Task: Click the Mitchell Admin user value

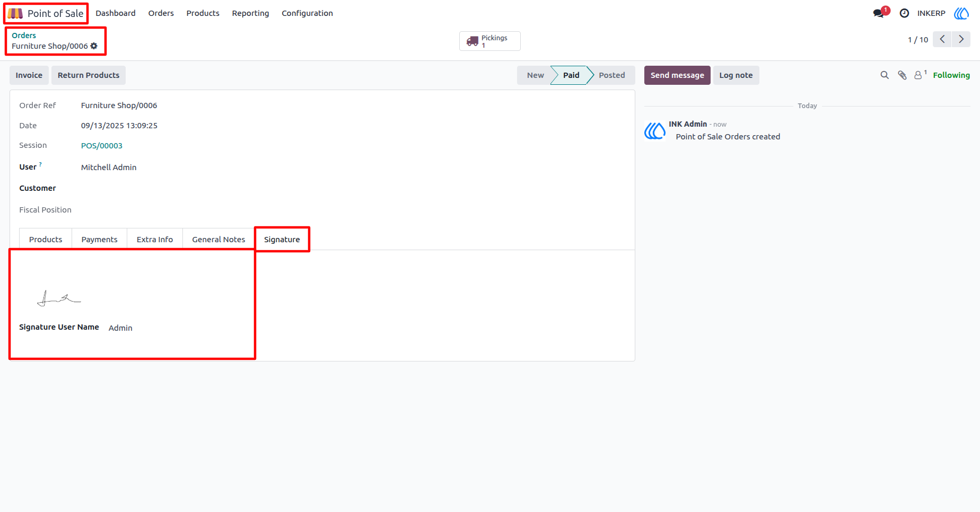Action: tap(109, 167)
